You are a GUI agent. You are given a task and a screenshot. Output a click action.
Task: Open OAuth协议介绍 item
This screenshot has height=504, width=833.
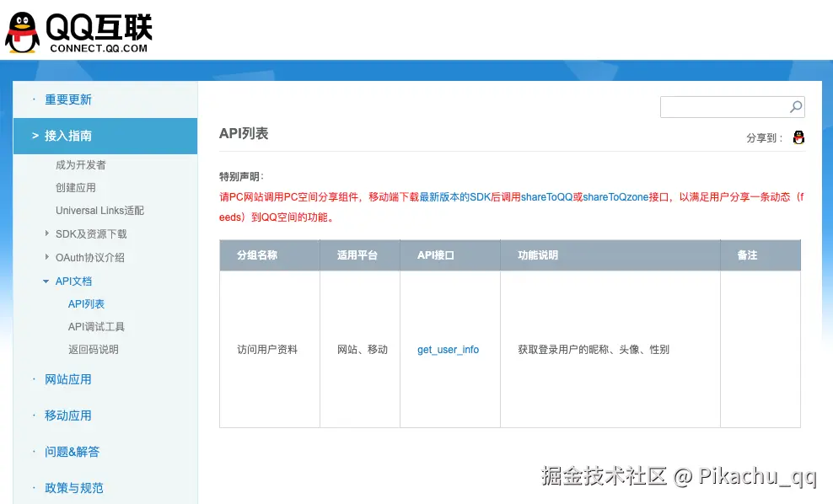tap(89, 258)
